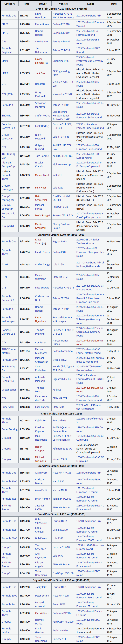Image resolution: width=123 pixels, height=644 pixels.
Task: Open the Maserati MC12 GT1 link
Action: click(63, 94)
